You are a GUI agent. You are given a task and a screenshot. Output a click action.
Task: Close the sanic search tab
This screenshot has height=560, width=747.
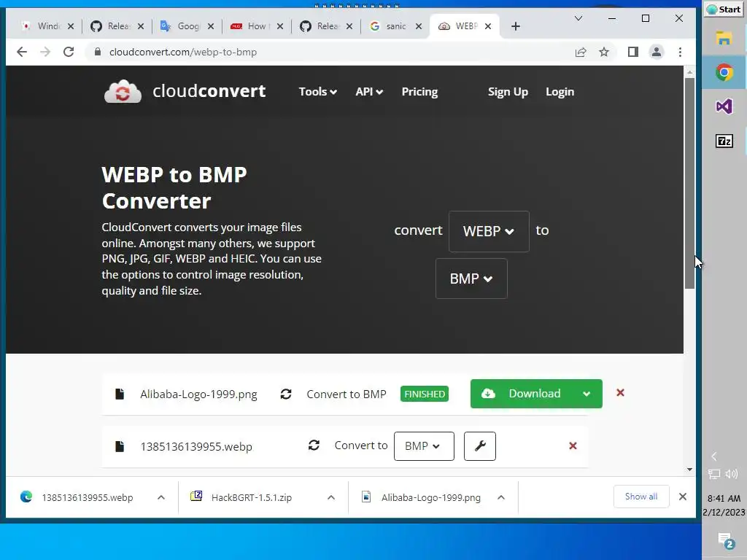[x=419, y=26]
